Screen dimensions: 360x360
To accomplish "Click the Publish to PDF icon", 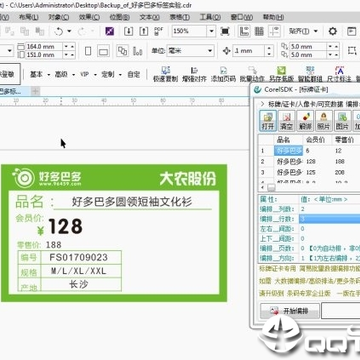I will click(159, 32).
